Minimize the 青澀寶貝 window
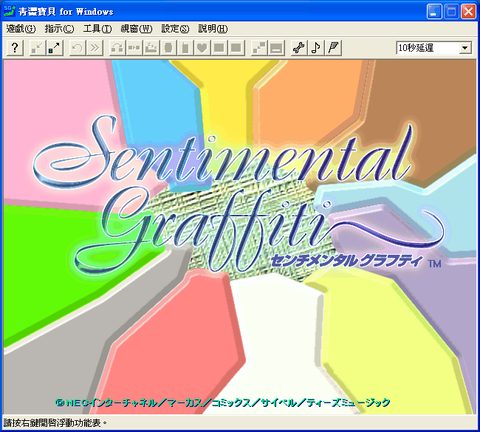Screen dimensions: 480x432 pos(434,12)
